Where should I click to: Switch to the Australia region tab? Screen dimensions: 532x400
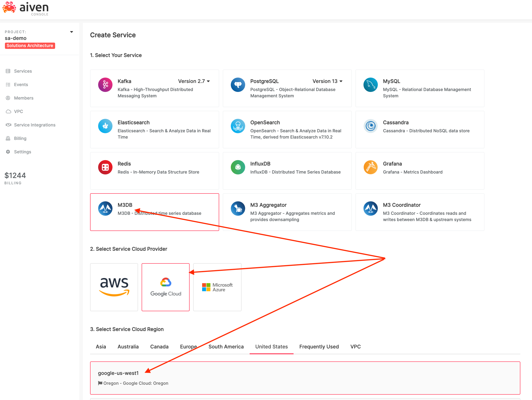coord(128,347)
